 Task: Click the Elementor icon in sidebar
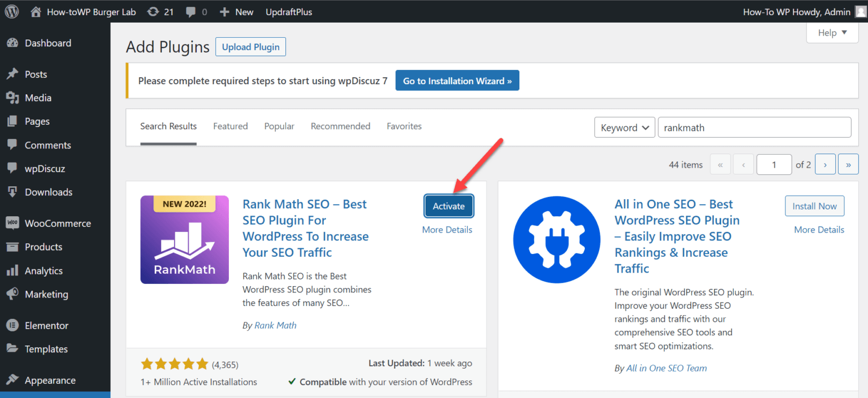pyautogui.click(x=12, y=326)
